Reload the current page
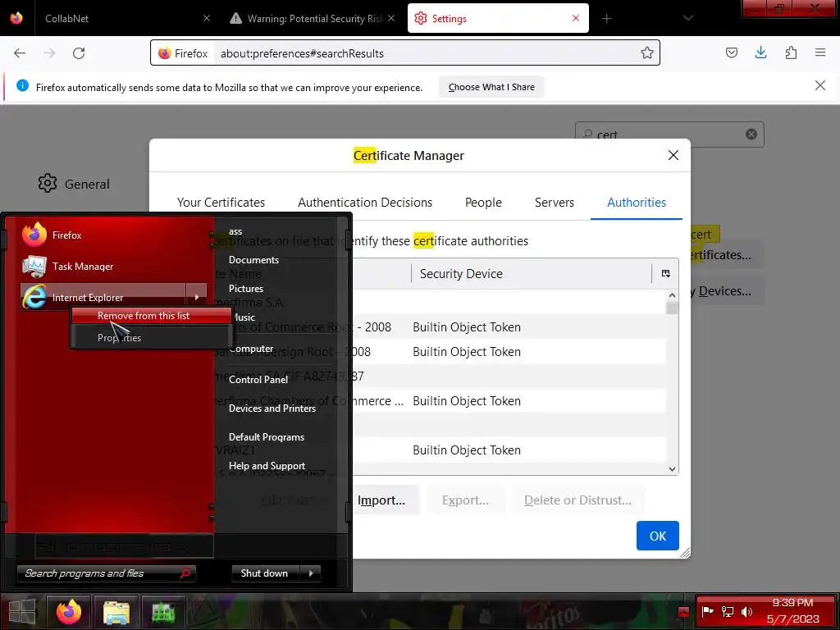Image resolution: width=840 pixels, height=630 pixels. click(79, 53)
